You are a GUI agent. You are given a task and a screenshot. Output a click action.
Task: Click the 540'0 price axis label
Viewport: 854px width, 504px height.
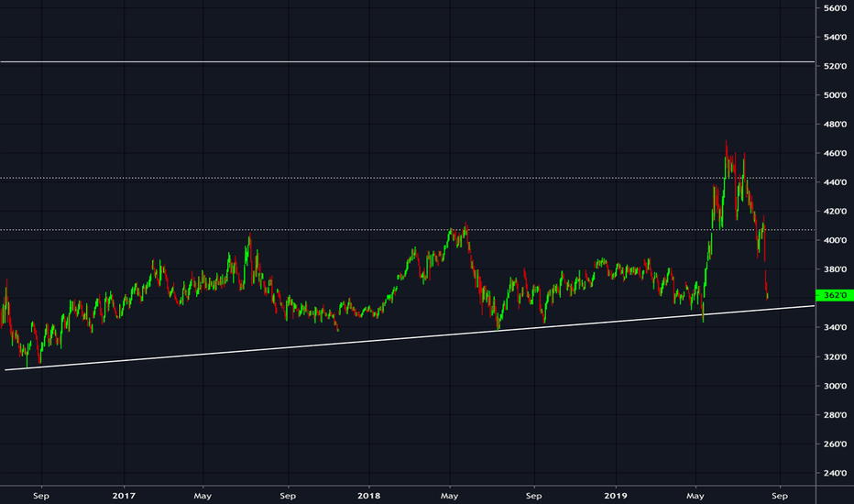click(836, 37)
